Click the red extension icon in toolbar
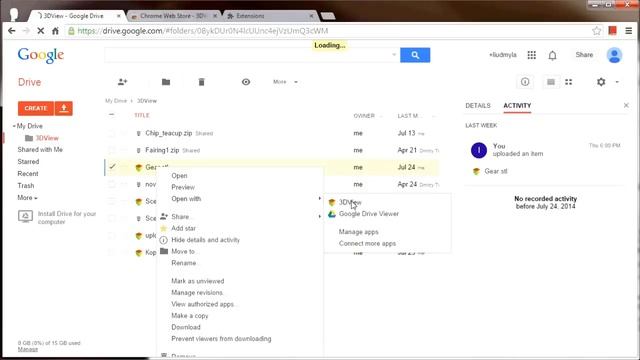This screenshot has height=360, width=640. 612,31
